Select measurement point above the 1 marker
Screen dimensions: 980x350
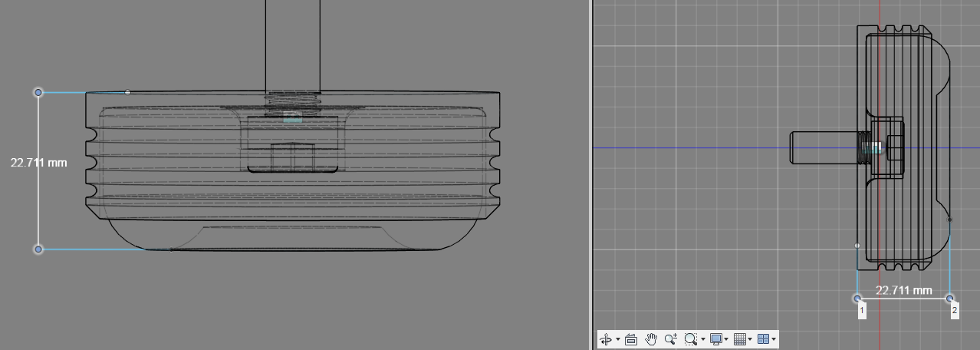click(x=857, y=299)
